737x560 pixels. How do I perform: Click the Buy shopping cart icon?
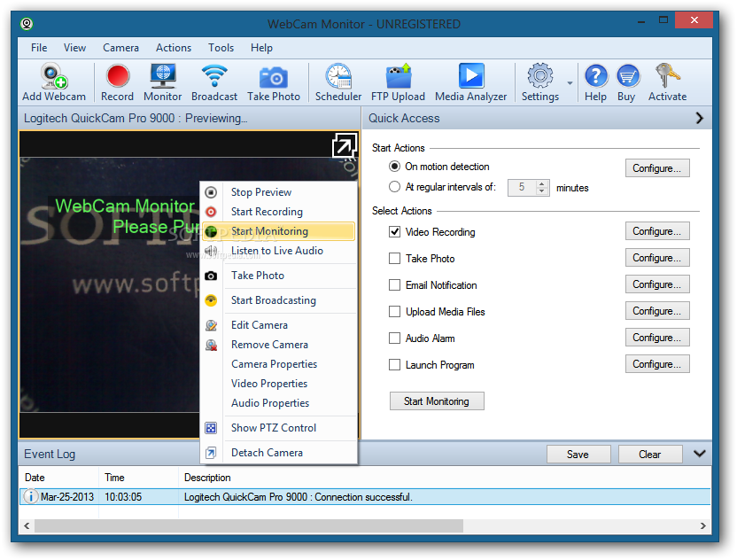627,76
